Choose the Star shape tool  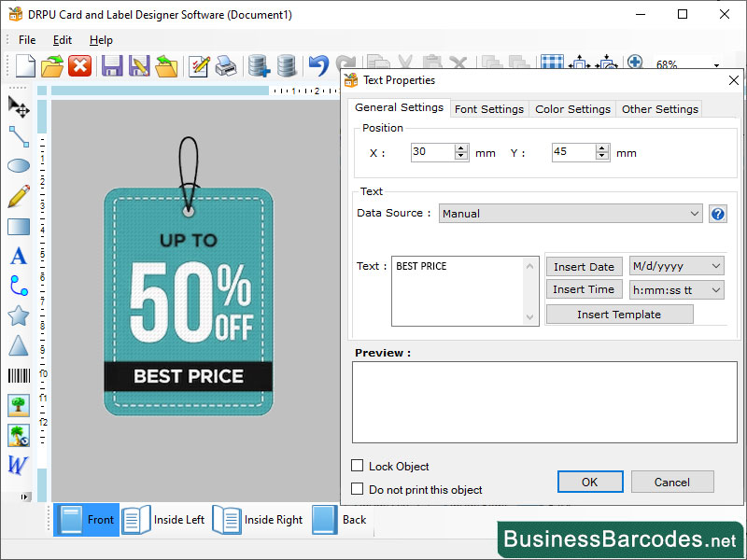tap(18, 315)
